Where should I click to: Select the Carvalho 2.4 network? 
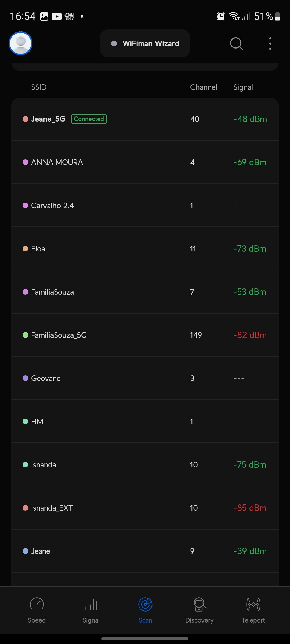pyautogui.click(x=145, y=206)
